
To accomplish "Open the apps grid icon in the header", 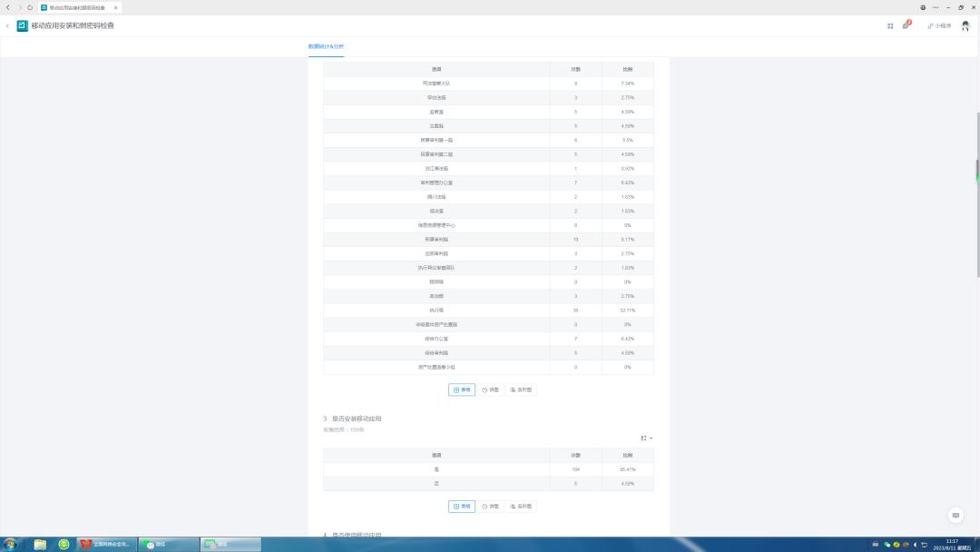I will tap(890, 25).
